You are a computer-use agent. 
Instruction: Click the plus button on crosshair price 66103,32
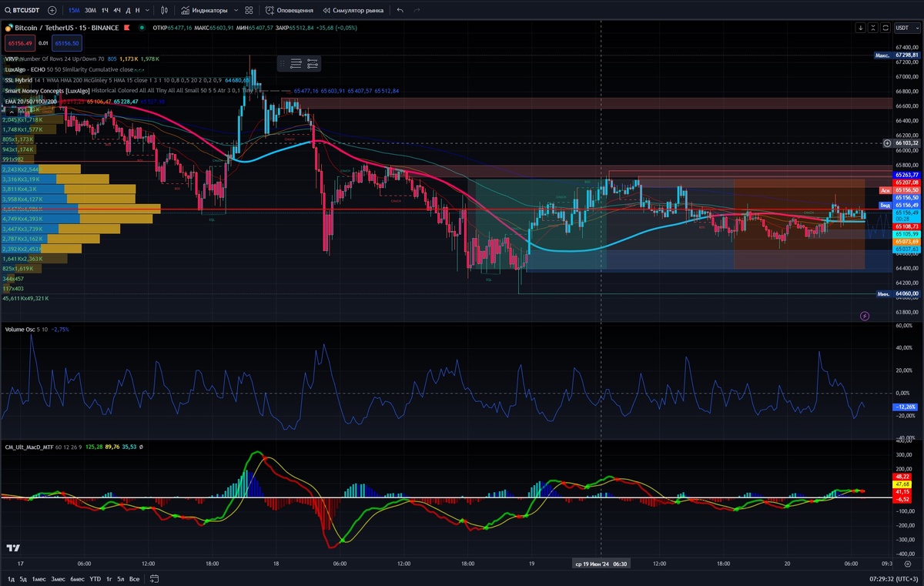tap(888, 143)
